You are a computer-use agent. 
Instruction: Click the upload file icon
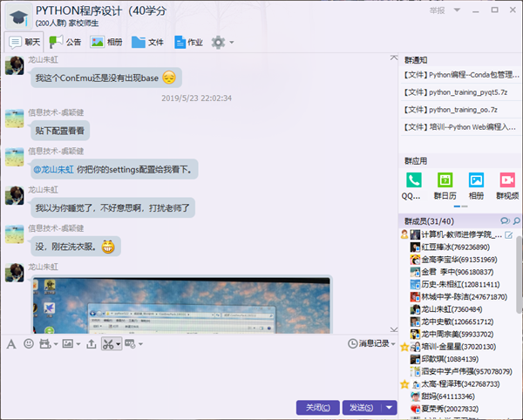91,343
